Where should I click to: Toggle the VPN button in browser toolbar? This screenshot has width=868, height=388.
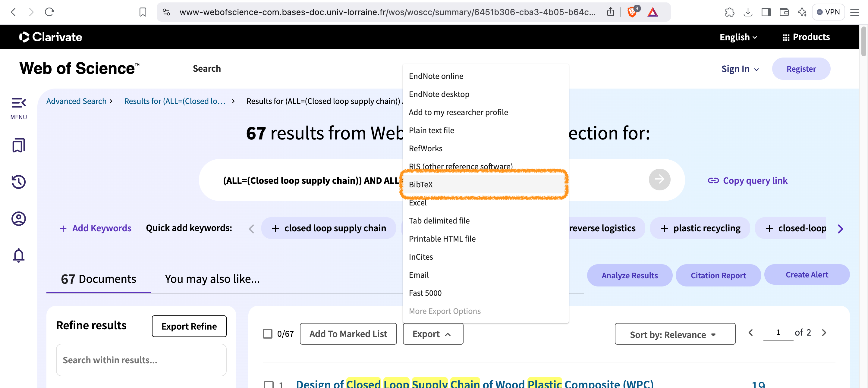pos(828,12)
